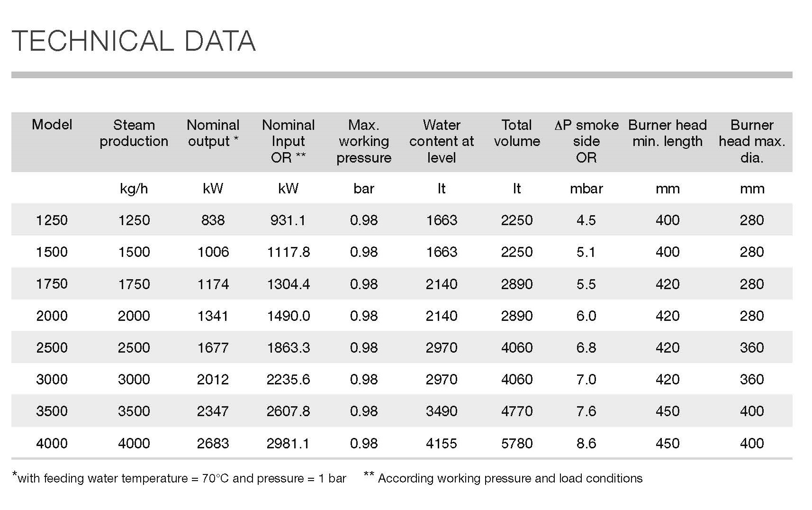Click the feeding water temperature footnote
This screenshot has width=812, height=510.
(180, 478)
